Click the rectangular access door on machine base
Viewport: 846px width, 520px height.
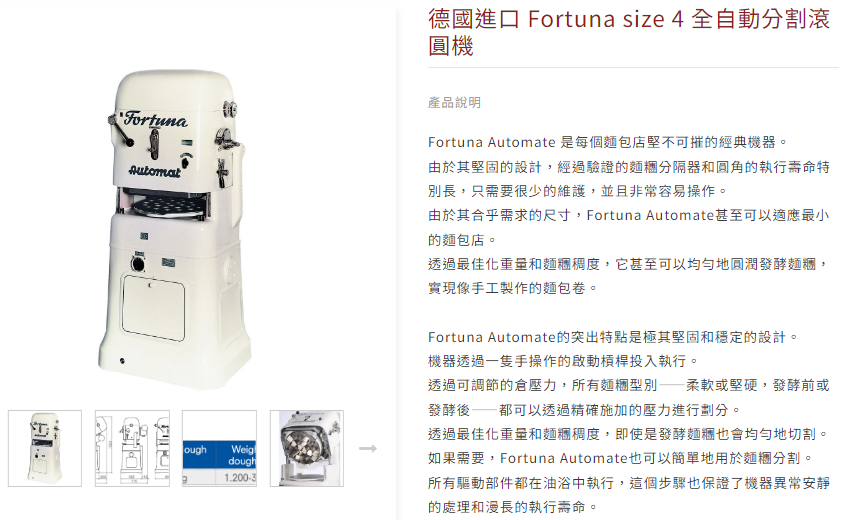tap(153, 307)
